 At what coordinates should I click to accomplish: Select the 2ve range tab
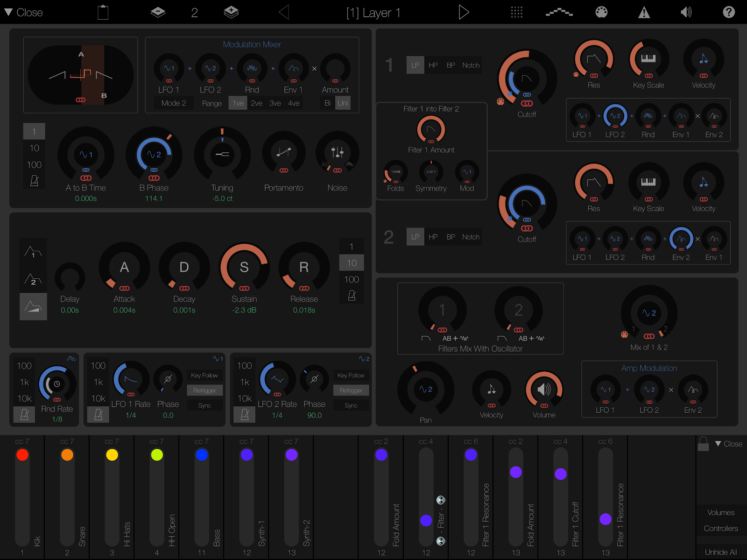pos(256,103)
